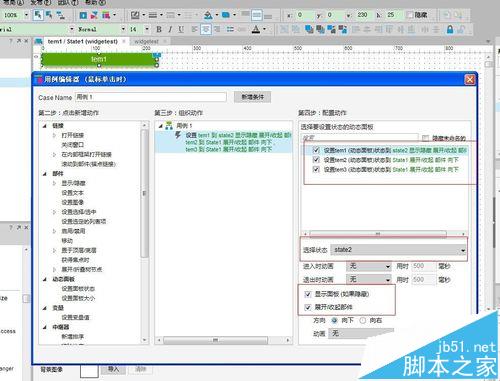The image size is (500, 381).
Task: Uncheck the 设置tem3 panel state checkbox
Action: coord(316,169)
